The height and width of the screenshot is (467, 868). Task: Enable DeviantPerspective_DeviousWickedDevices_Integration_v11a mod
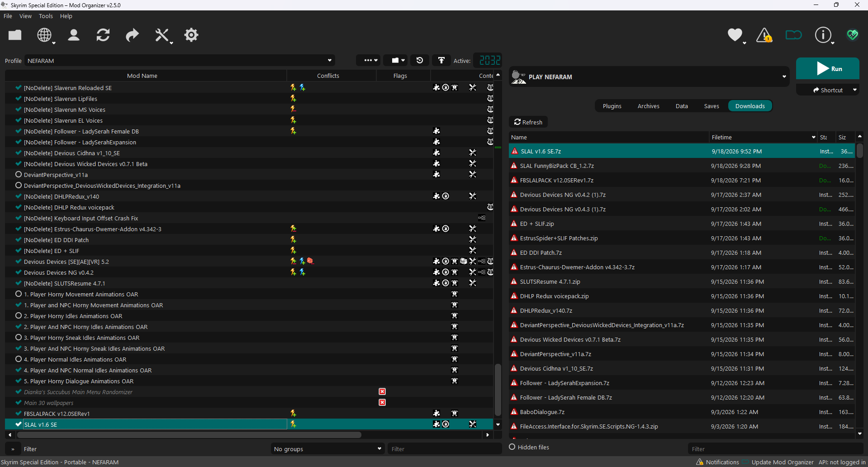[19, 186]
